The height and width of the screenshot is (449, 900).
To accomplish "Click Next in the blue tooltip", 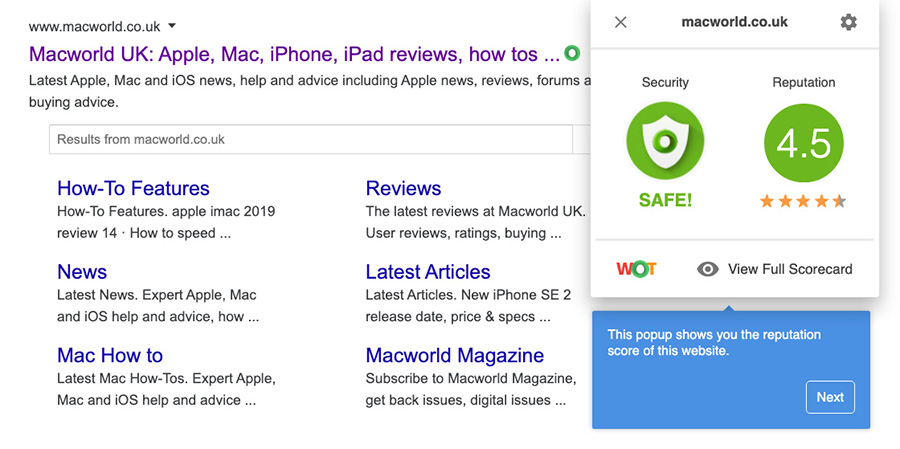I will [x=830, y=397].
